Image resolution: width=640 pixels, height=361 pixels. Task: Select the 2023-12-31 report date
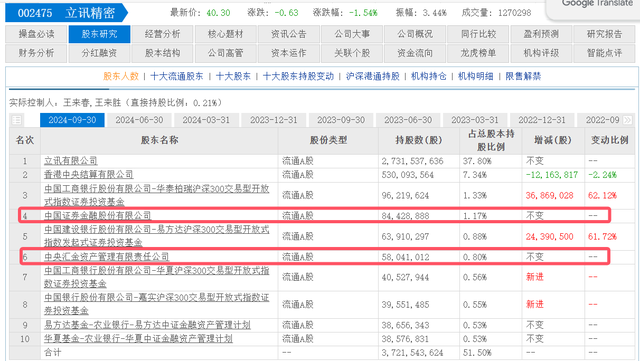click(273, 120)
